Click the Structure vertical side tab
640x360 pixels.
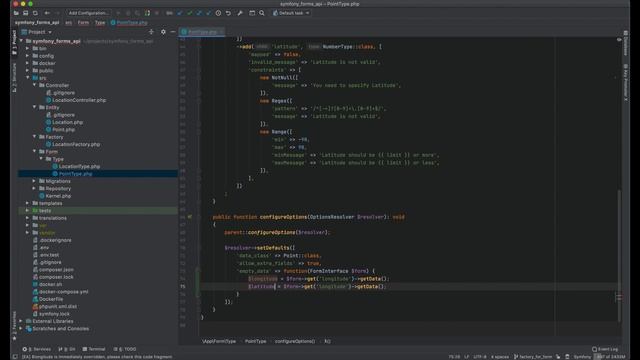14,78
